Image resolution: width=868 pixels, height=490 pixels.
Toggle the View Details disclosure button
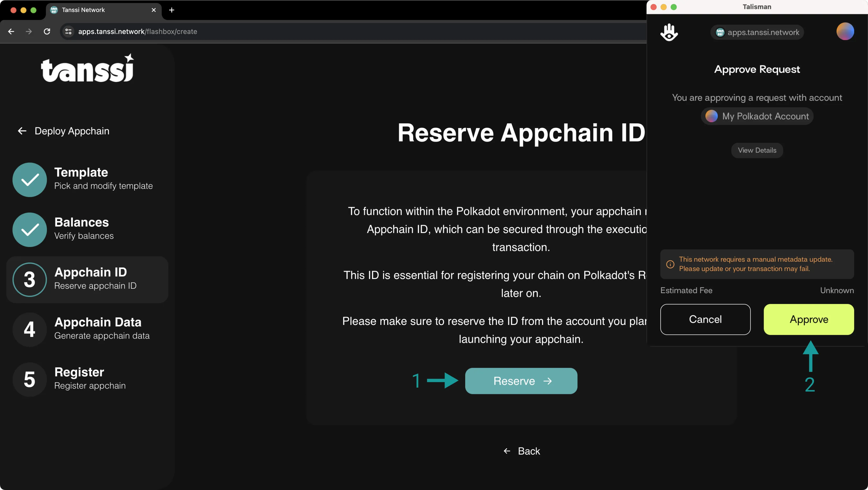tap(757, 150)
